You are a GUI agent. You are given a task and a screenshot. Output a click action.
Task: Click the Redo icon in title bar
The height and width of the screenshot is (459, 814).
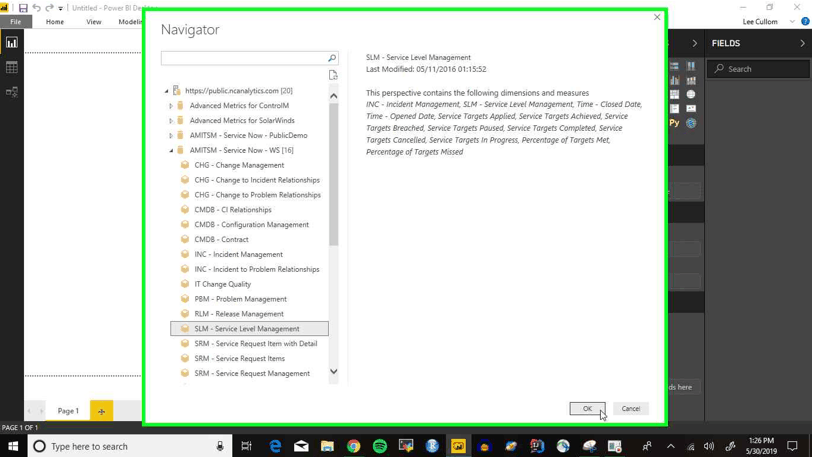pos(49,8)
